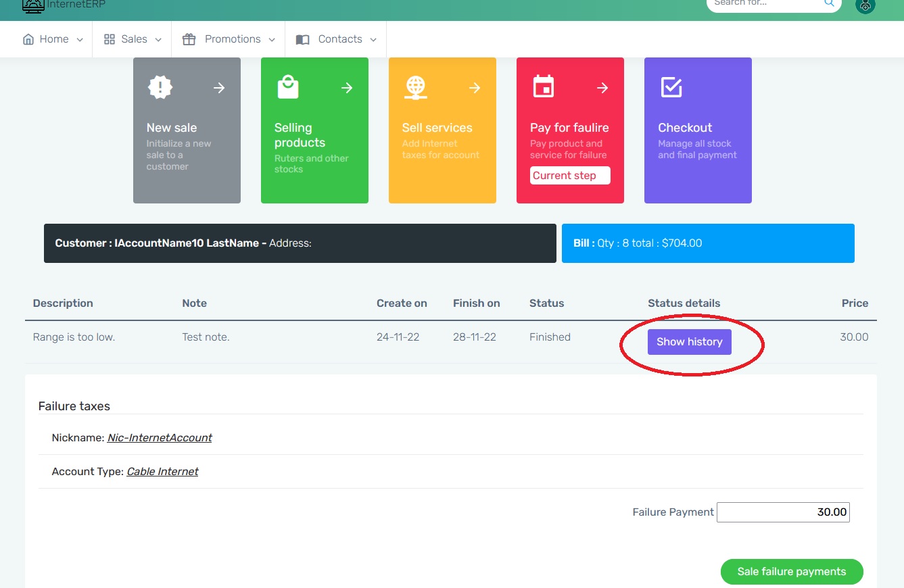Image resolution: width=904 pixels, height=588 pixels.
Task: Click the checkbox icon on Checkout card
Action: click(x=671, y=87)
